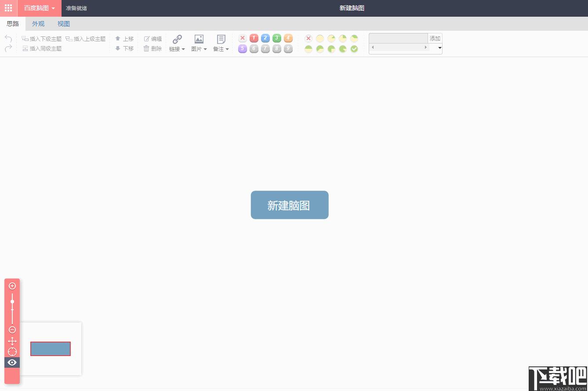Select the 新建脑图 central node
Image resolution: width=588 pixels, height=391 pixels.
point(290,205)
